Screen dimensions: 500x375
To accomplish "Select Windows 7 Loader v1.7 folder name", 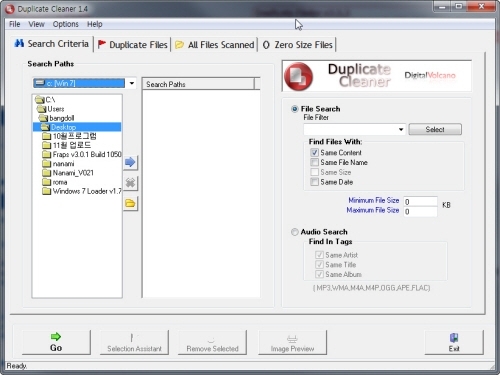I will (87, 191).
